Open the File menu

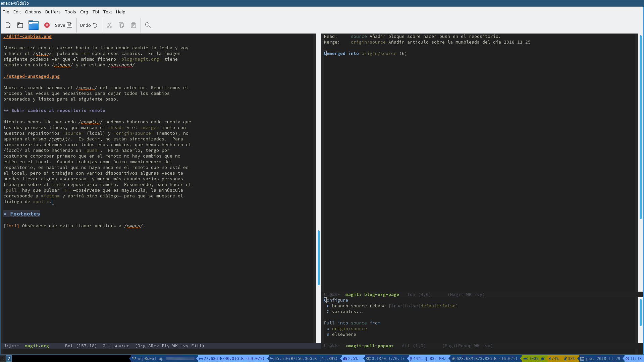point(6,12)
